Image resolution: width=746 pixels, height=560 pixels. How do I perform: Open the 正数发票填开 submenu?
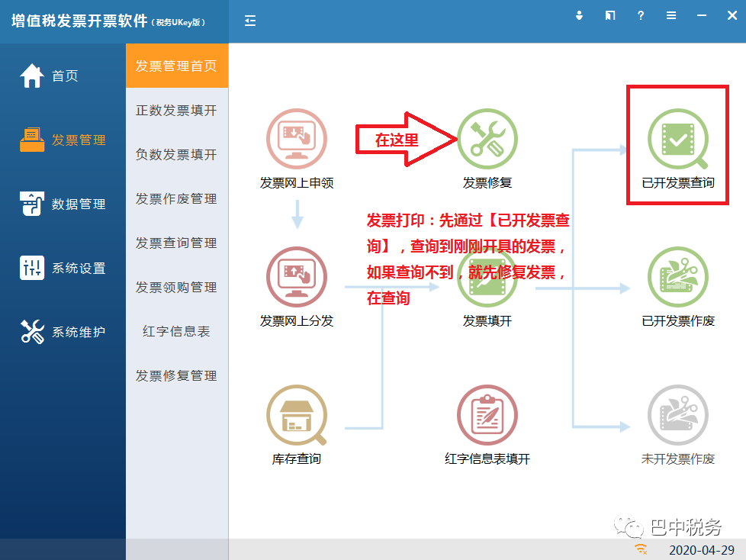pyautogui.click(x=177, y=110)
